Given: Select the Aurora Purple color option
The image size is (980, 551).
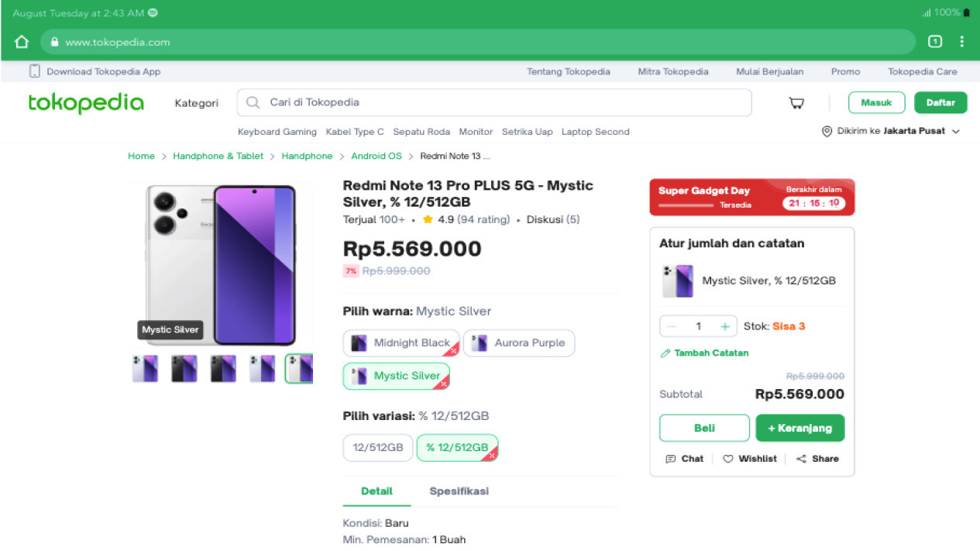Looking at the screenshot, I should point(518,343).
